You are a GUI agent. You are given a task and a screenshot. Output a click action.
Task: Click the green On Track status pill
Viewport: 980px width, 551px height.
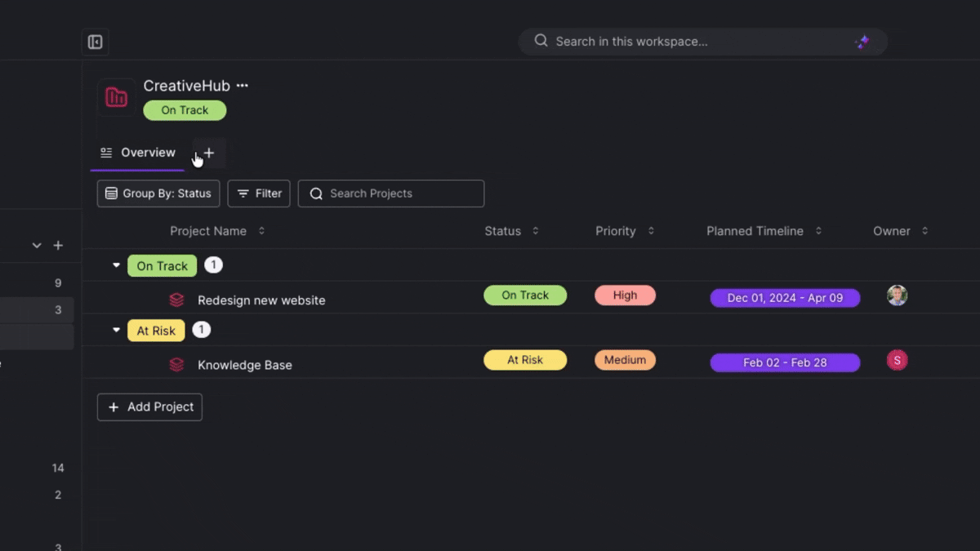(525, 295)
